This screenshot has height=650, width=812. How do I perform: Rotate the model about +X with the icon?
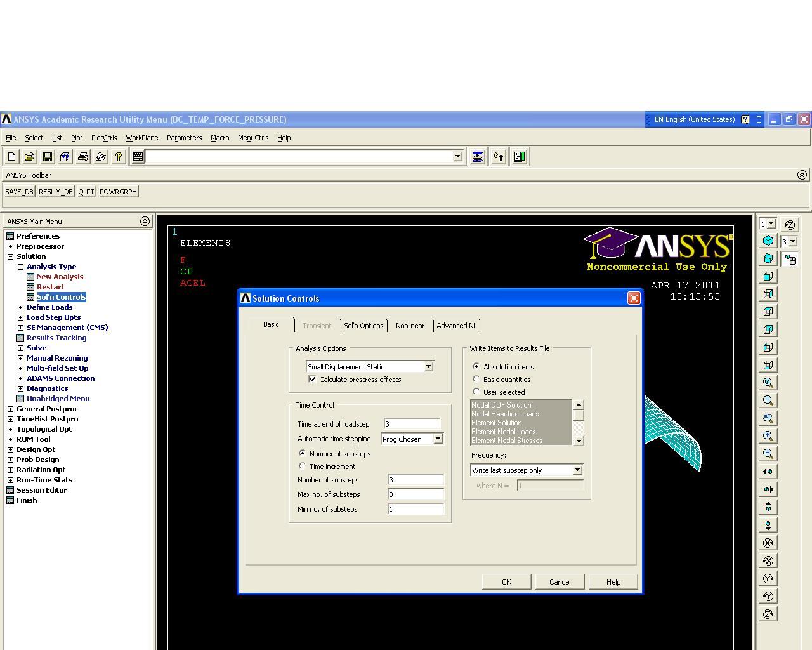[768, 543]
